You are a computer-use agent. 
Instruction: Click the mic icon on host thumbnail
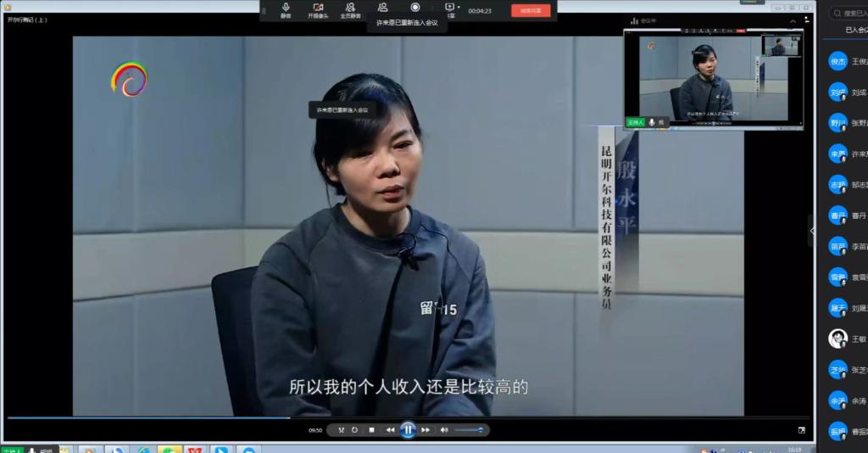[652, 122]
